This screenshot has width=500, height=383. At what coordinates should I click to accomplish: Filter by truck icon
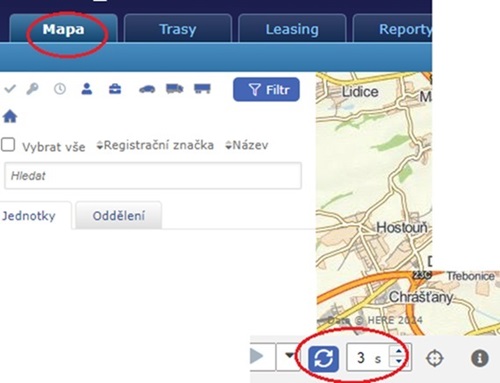click(x=175, y=89)
